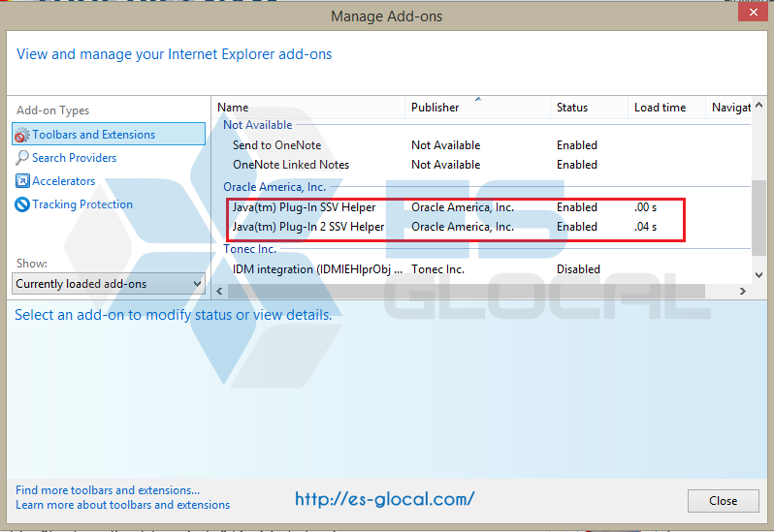Image resolution: width=774 pixels, height=532 pixels.
Task: Click the list's scroll down arrow
Action: click(x=758, y=275)
